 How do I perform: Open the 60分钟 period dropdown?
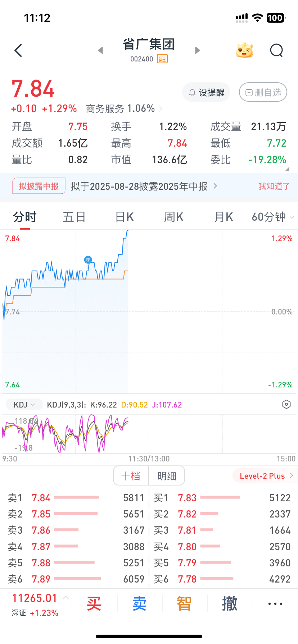[x=273, y=217]
